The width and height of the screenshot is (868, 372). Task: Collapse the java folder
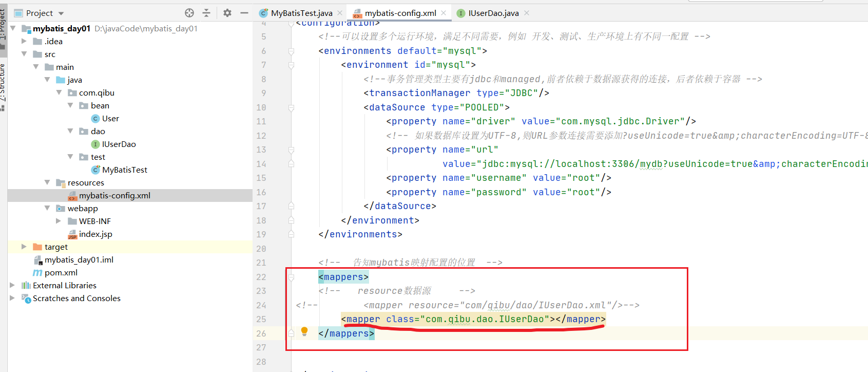[47, 80]
